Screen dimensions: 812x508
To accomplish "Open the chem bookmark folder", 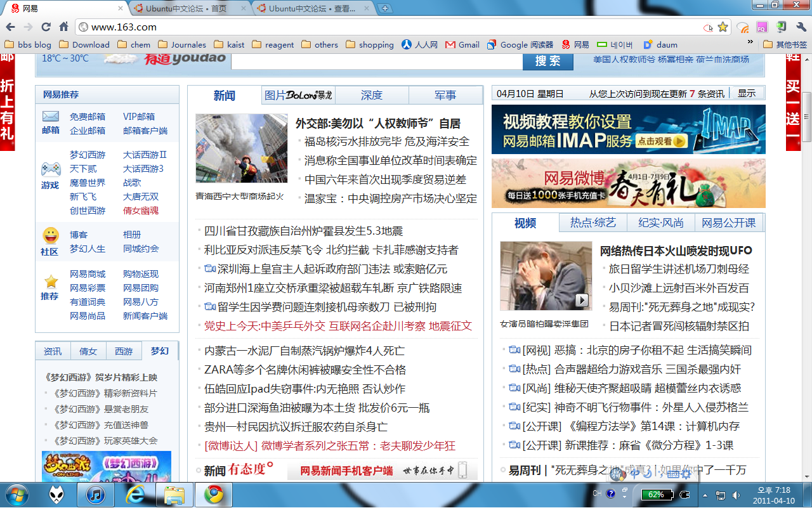I will click(134, 44).
